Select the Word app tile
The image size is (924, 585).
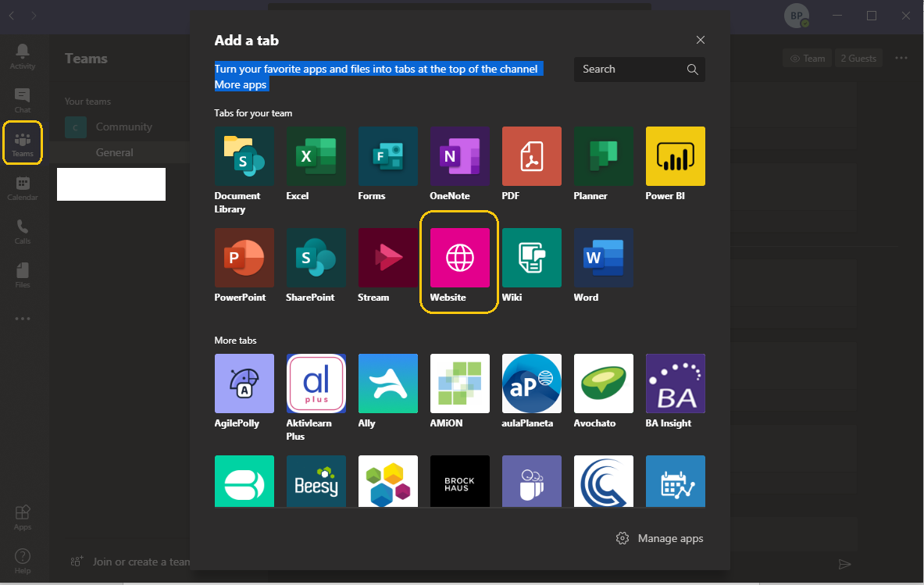pyautogui.click(x=604, y=258)
